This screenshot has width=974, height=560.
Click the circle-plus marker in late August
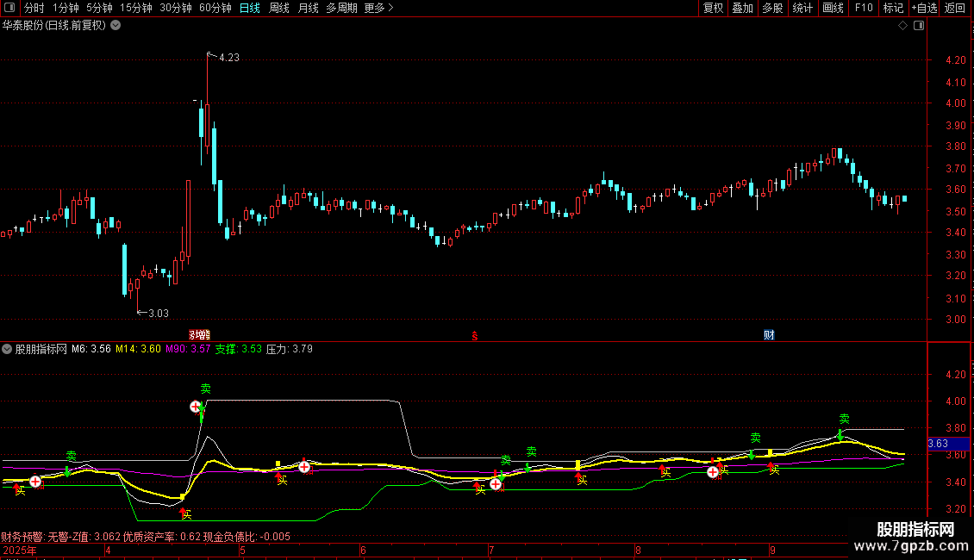(713, 472)
